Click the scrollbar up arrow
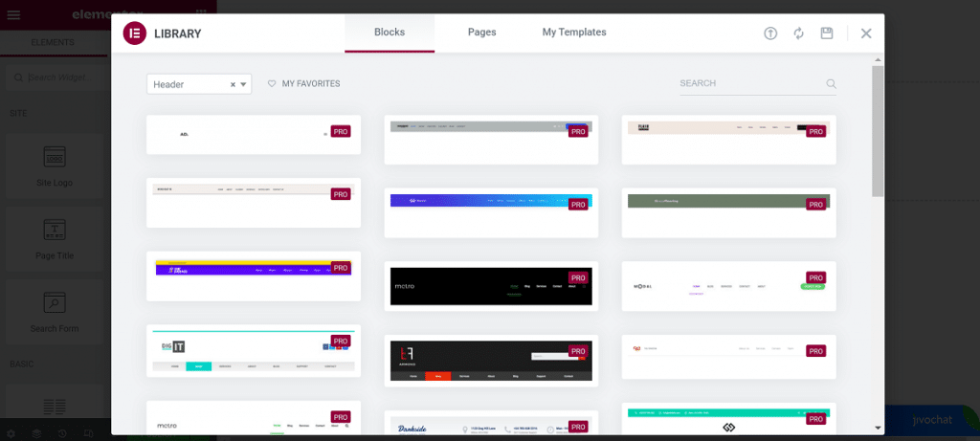The image size is (980, 441). coord(878,60)
